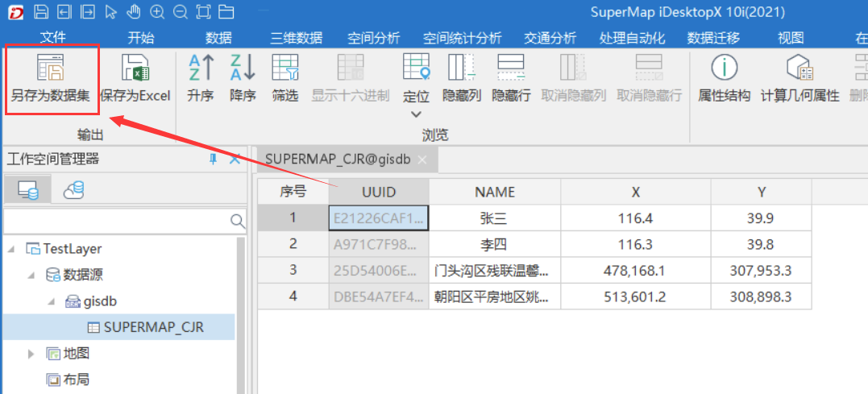Click the undo-style left arrow box icon
Screen dimensions: 868x394
tap(64, 11)
